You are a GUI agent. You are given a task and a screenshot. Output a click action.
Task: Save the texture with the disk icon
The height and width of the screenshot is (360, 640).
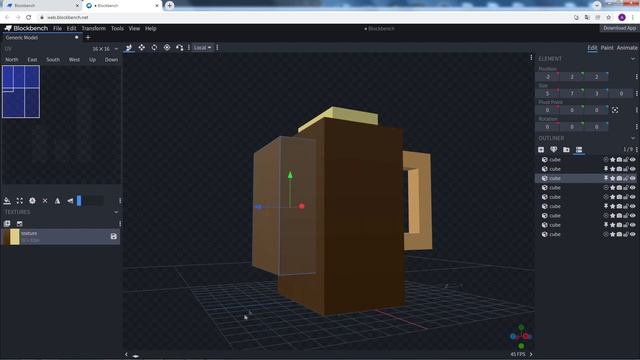113,236
